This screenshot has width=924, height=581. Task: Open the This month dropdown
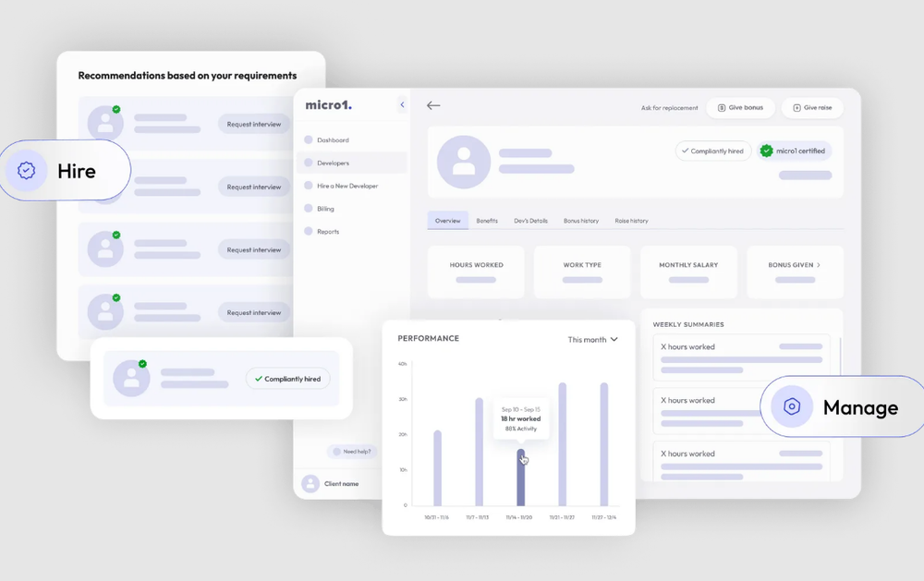592,339
